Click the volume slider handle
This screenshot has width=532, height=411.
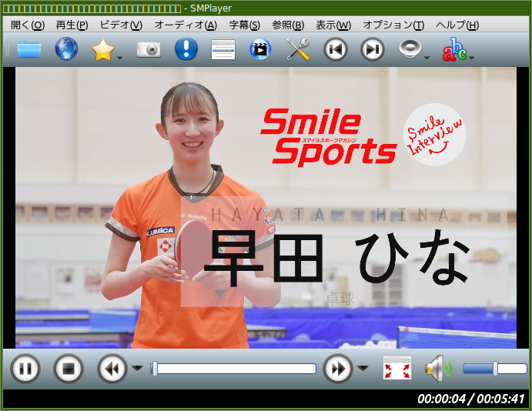495,368
